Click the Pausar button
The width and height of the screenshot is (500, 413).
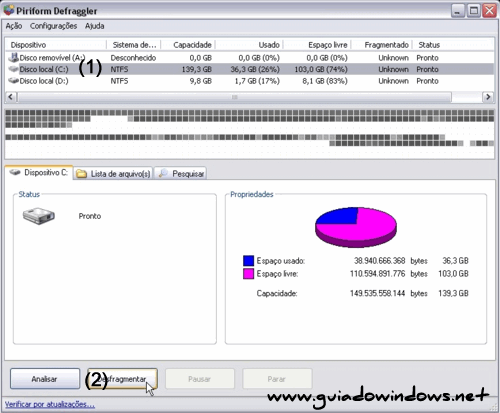tap(200, 379)
